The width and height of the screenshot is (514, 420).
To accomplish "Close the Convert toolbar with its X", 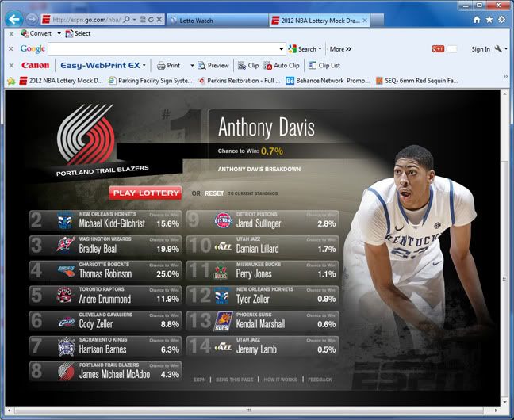I will [11, 34].
